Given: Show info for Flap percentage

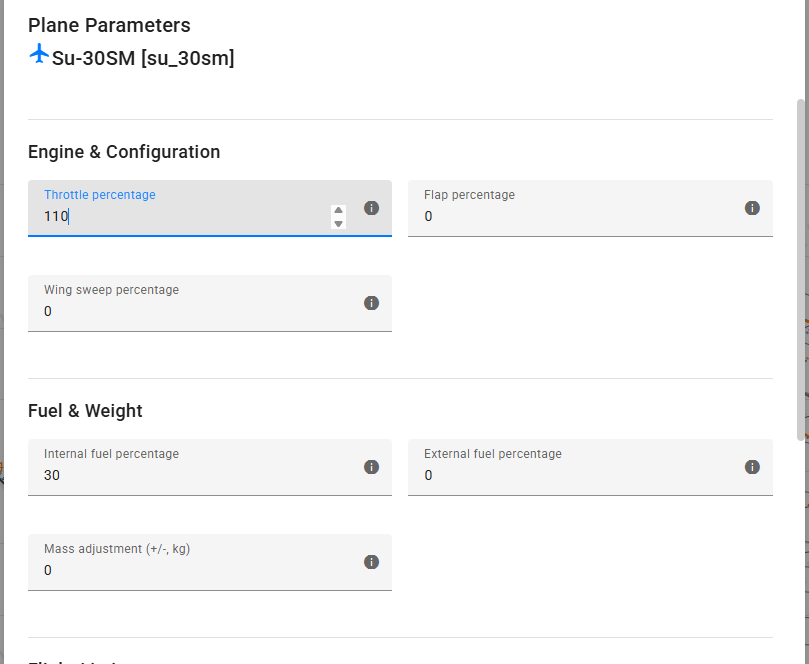Looking at the screenshot, I should 752,208.
